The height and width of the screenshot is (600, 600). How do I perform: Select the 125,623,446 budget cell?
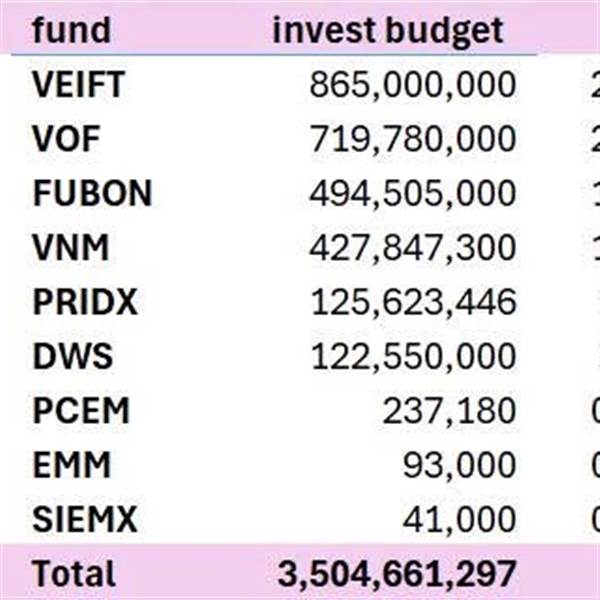412,301
